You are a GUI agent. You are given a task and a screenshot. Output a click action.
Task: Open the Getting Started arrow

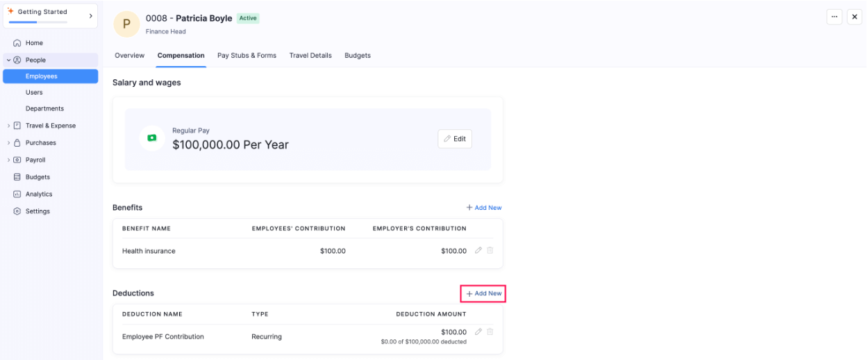click(x=90, y=16)
